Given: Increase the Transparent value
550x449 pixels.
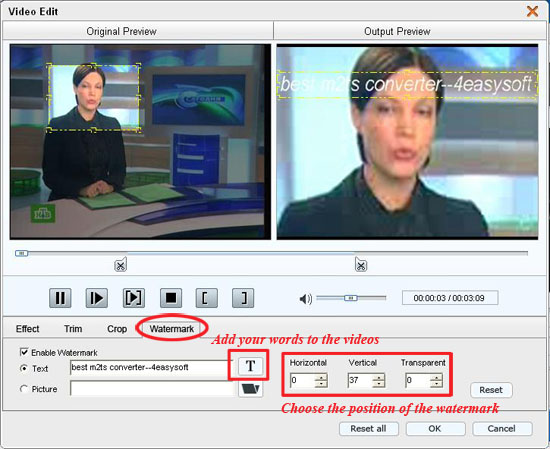Looking at the screenshot, I should tap(436, 377).
